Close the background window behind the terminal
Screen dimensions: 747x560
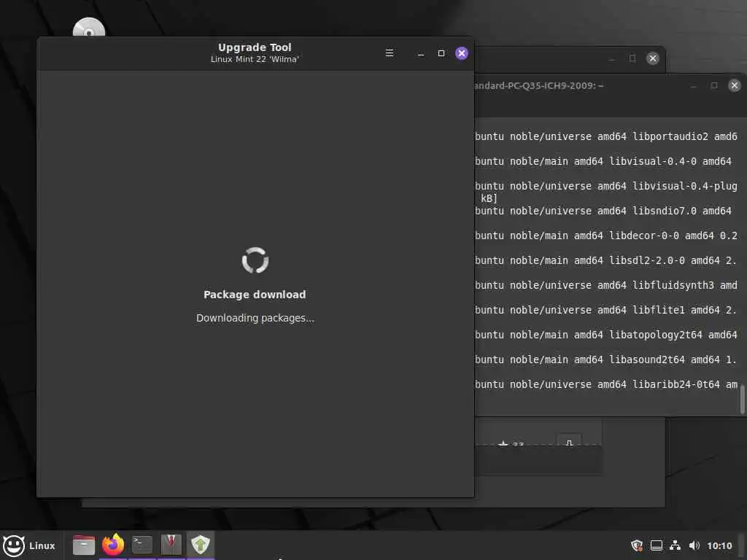pyautogui.click(x=653, y=58)
